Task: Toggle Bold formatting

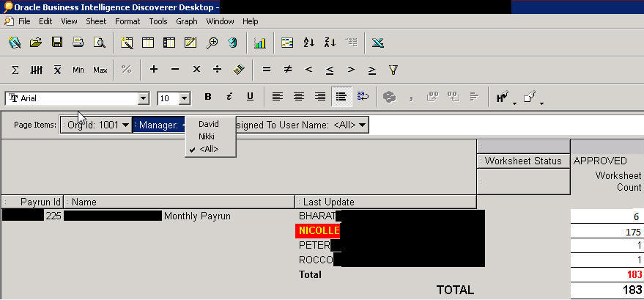Action: point(208,97)
